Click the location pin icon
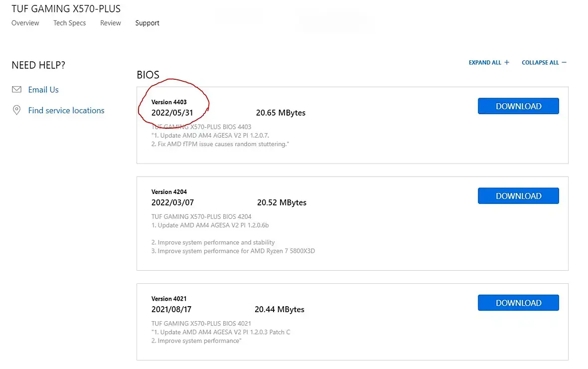Image resolution: width=588 pixels, height=369 pixels. pyautogui.click(x=16, y=110)
